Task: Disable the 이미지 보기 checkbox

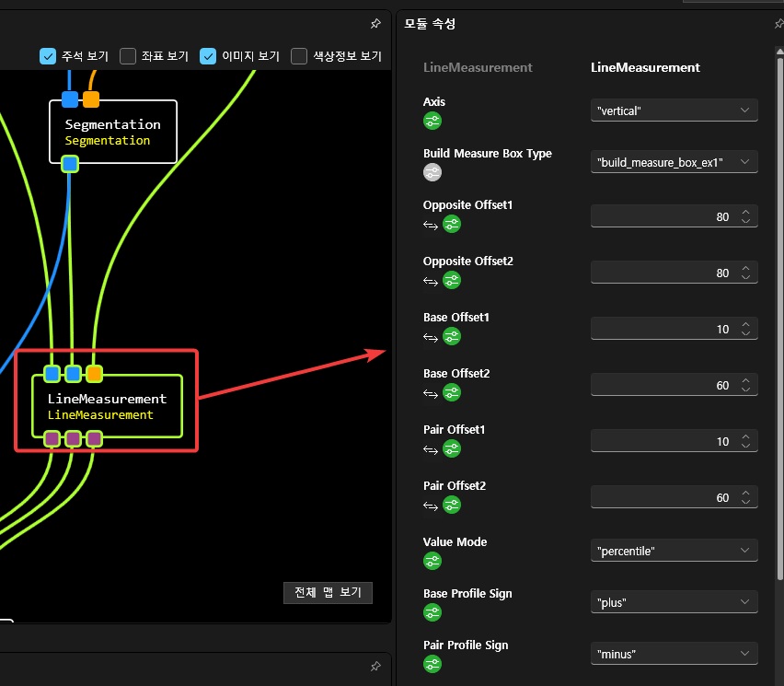Action: tap(209, 56)
